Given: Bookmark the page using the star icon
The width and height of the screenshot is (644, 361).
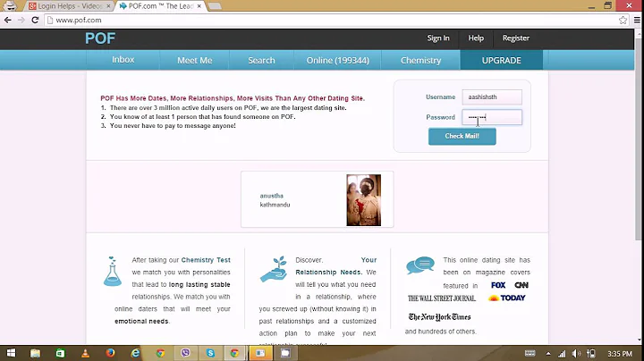Looking at the screenshot, I should [x=623, y=20].
